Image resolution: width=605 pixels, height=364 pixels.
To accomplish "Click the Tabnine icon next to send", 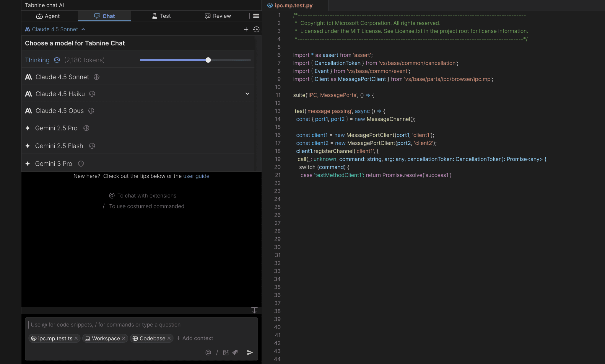I will [235, 352].
